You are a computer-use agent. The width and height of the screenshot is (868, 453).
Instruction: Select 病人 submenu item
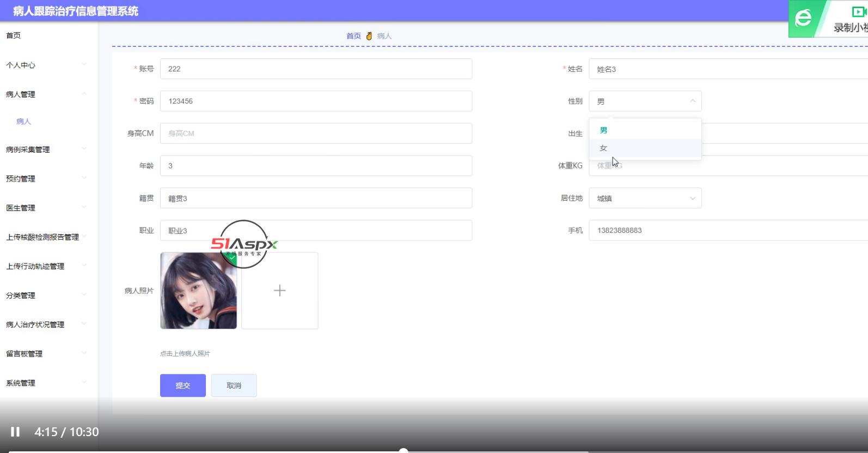click(24, 122)
